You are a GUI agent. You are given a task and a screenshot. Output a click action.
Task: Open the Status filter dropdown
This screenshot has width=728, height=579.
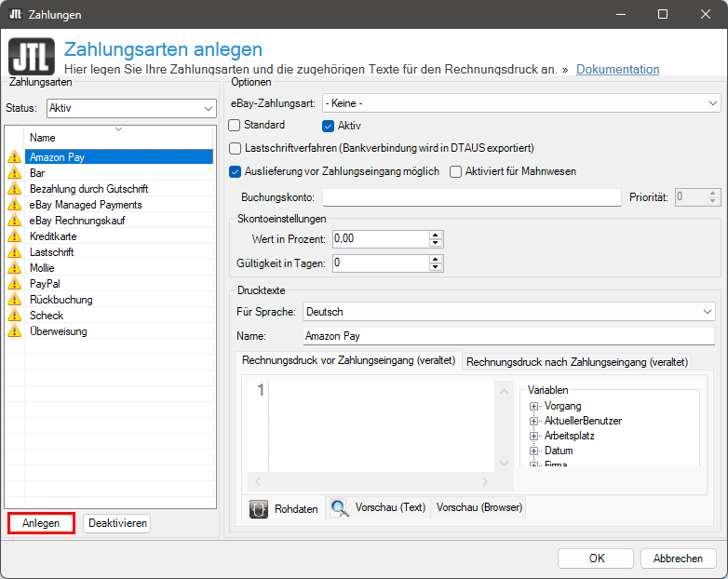point(208,108)
